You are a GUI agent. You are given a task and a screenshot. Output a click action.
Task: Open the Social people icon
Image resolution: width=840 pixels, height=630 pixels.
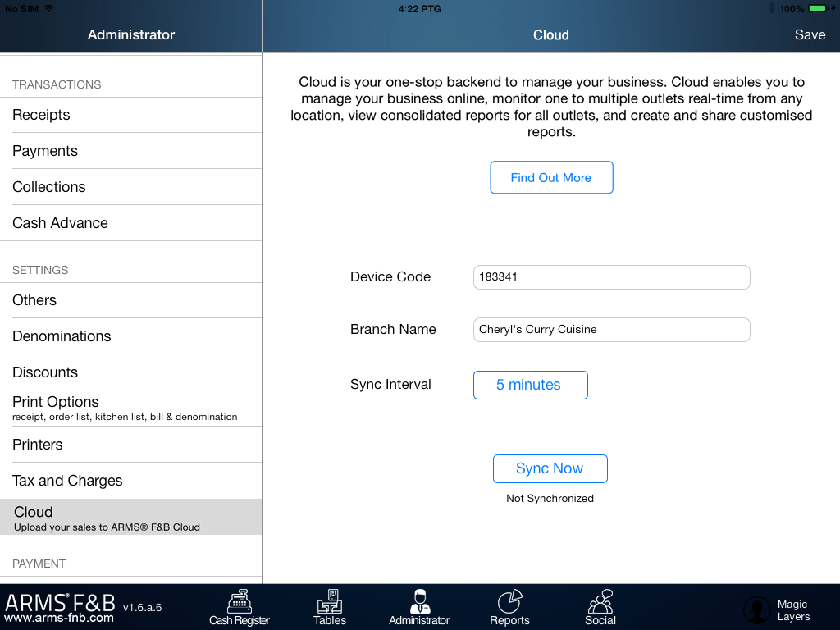pyautogui.click(x=600, y=601)
